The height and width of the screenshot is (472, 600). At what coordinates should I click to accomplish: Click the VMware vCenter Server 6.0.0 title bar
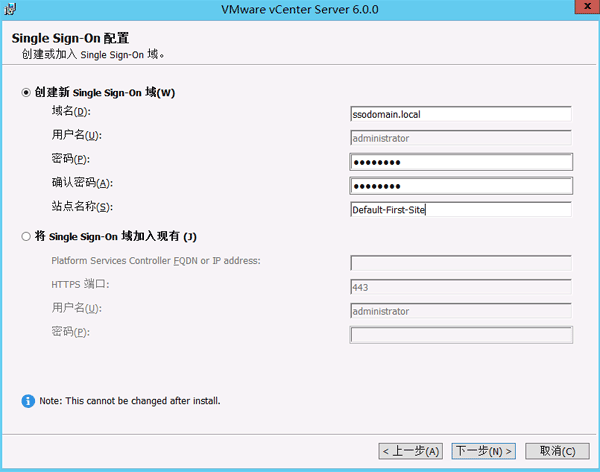[x=300, y=11]
